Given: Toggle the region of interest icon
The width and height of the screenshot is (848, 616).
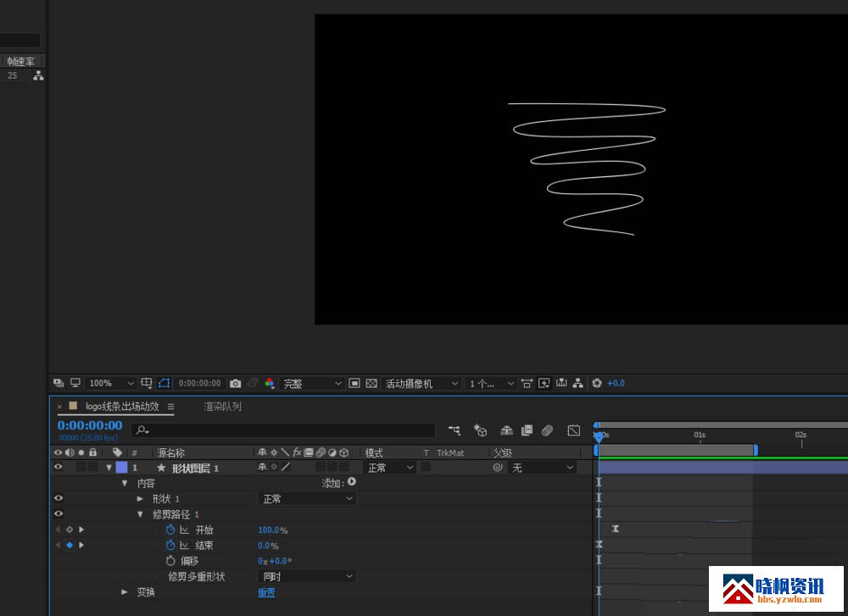Looking at the screenshot, I should tap(354, 383).
